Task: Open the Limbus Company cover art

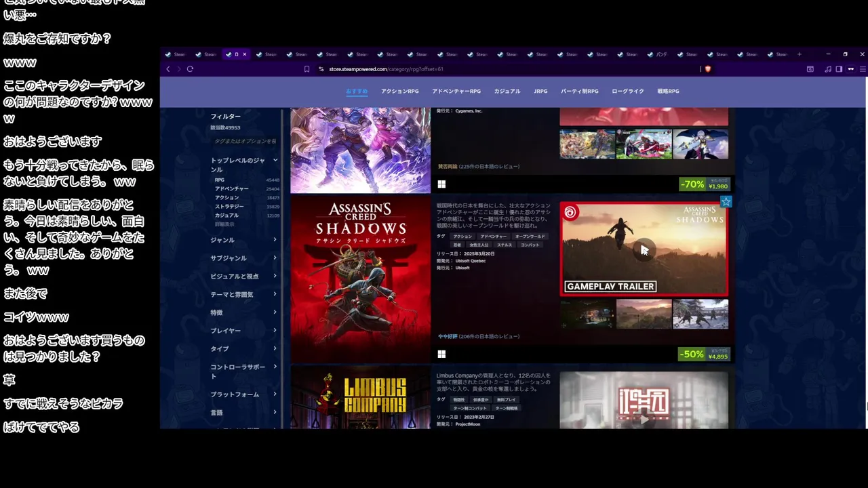Action: pos(360,398)
